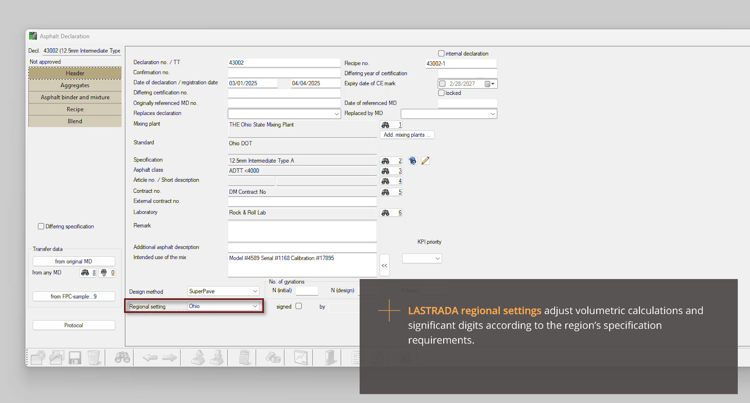Open the Blend tab
Viewport: 750px width, 403px height.
[x=75, y=121]
